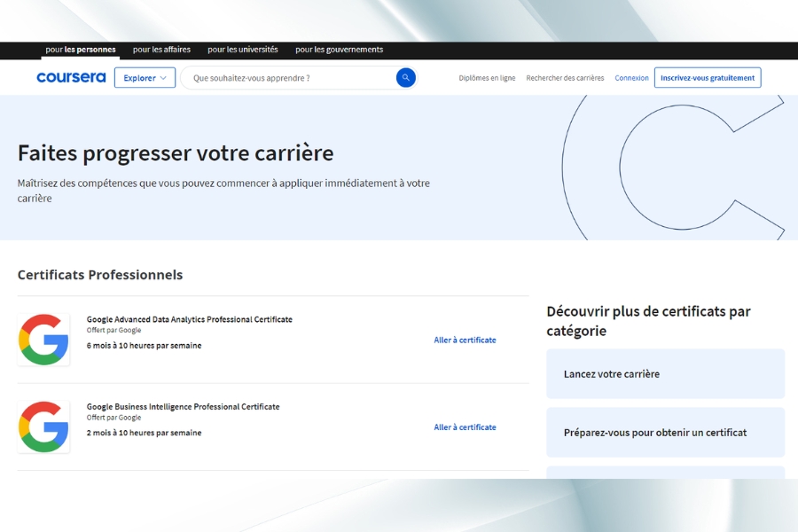
Task: Open Google Business Intelligence Professional Certificate title
Action: pos(184,406)
